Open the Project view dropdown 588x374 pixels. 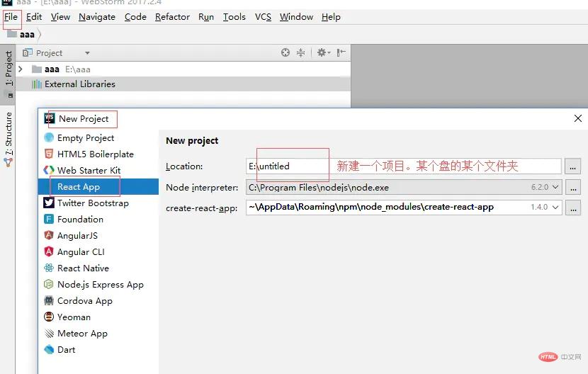[x=87, y=53]
